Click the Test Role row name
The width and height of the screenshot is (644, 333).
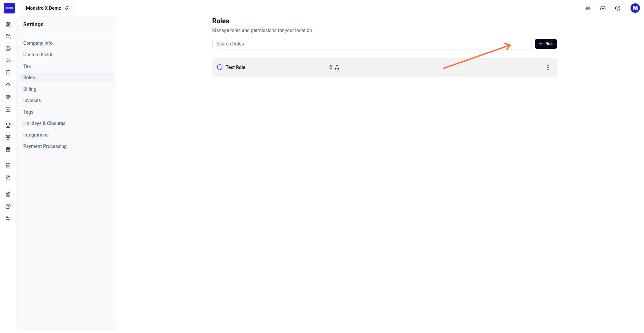point(236,67)
